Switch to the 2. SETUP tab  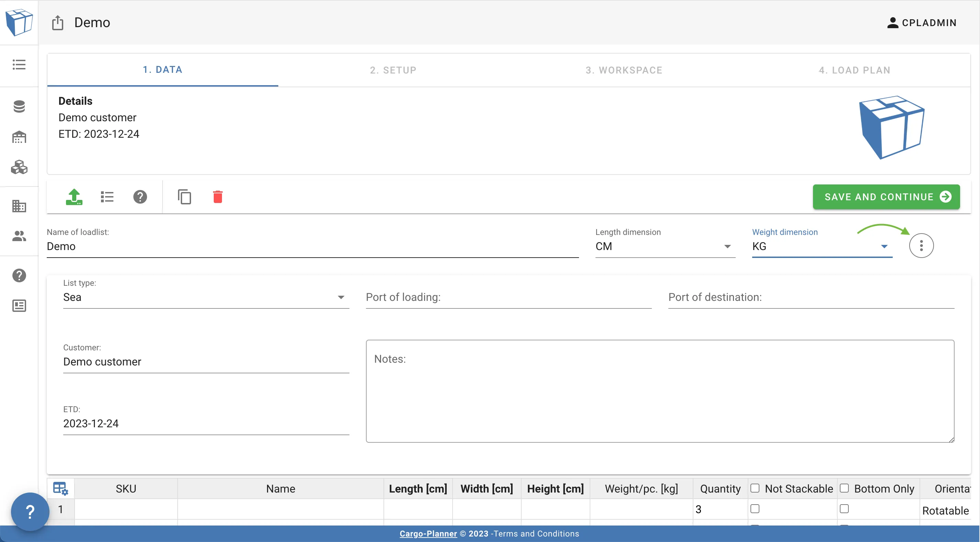click(x=393, y=69)
